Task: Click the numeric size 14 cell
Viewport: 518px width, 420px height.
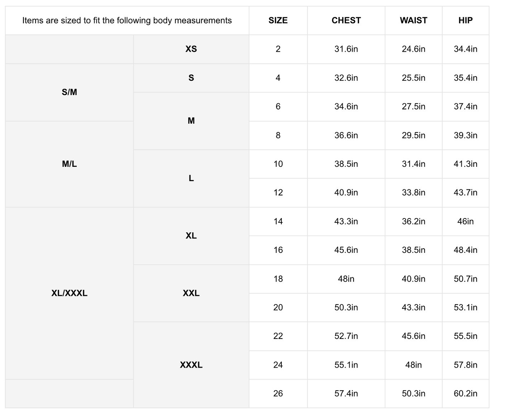Action: [x=278, y=221]
